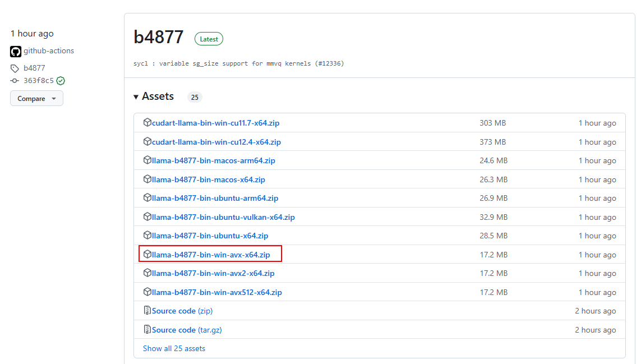641x364 pixels.
Task: Click the 32.9 MB size text
Action: (x=494, y=217)
